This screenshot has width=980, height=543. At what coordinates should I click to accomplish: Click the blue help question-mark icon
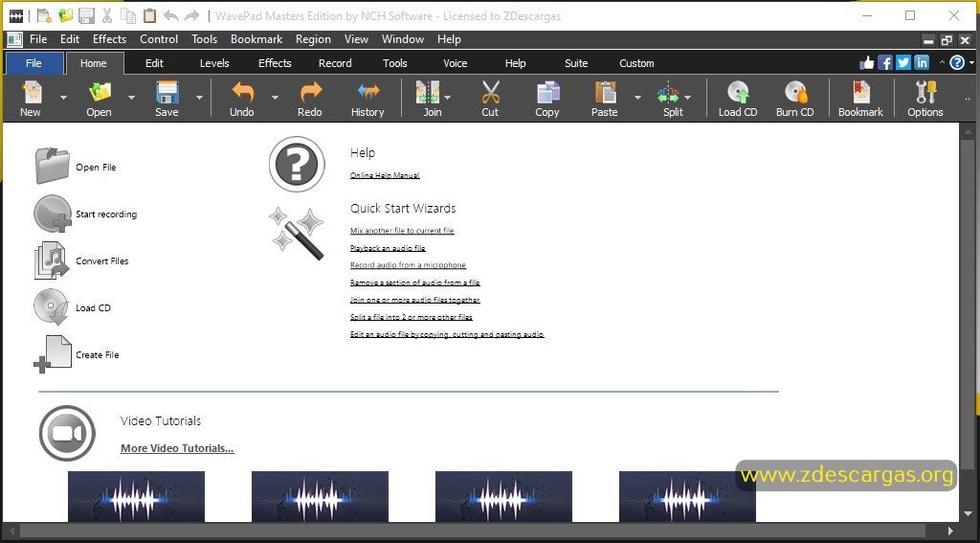(957, 62)
